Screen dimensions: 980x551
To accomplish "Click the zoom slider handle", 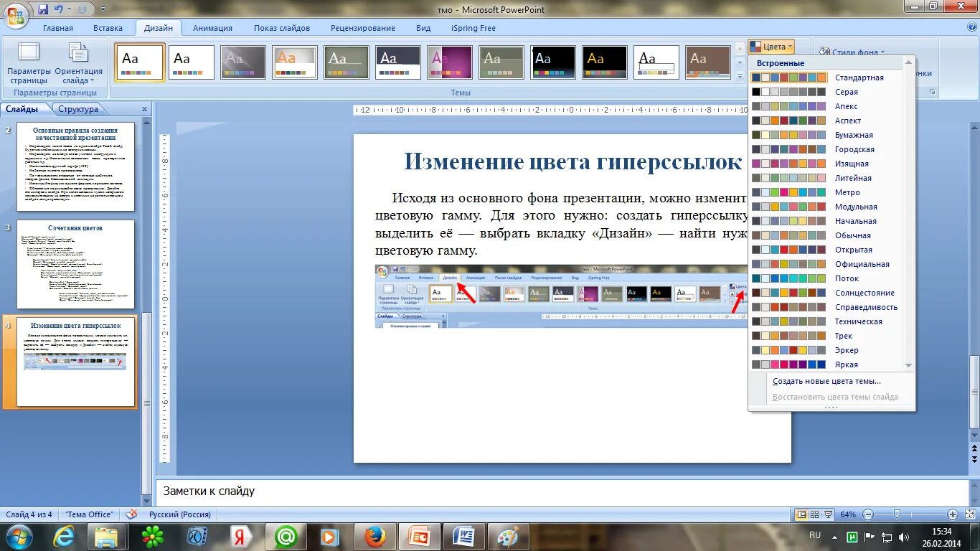I will pos(897,514).
